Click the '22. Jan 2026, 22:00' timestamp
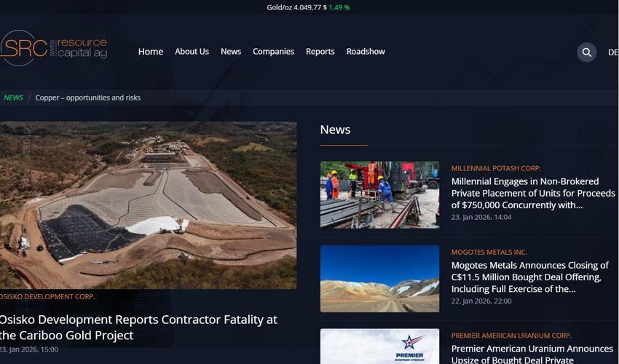 pos(481,301)
